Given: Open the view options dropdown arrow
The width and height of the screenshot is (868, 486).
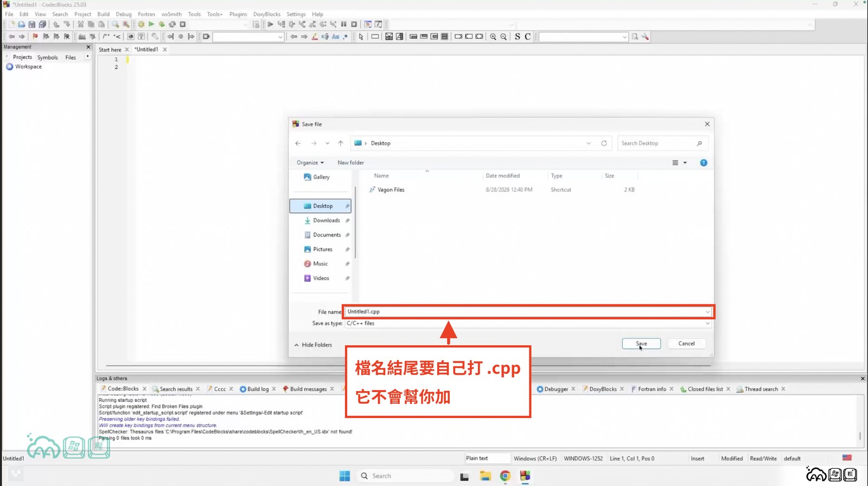Looking at the screenshot, I should pos(685,163).
